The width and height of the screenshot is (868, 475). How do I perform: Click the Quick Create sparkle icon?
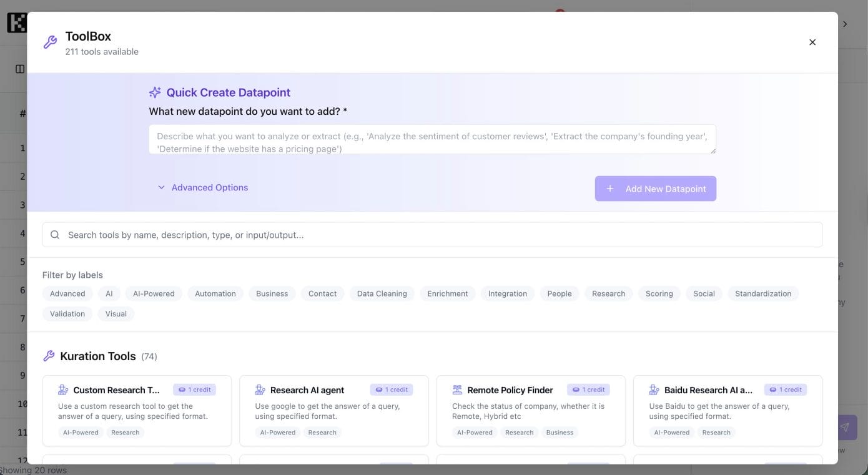point(155,92)
